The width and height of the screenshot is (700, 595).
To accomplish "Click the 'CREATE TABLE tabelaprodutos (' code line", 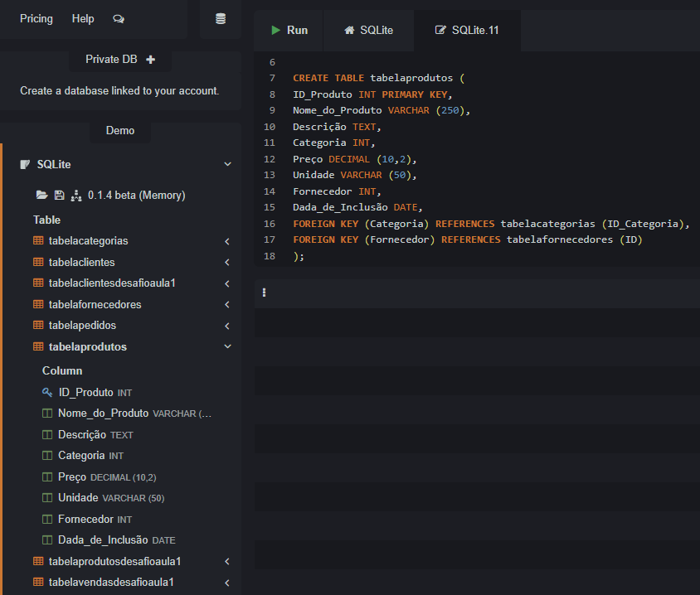I will pos(378,78).
